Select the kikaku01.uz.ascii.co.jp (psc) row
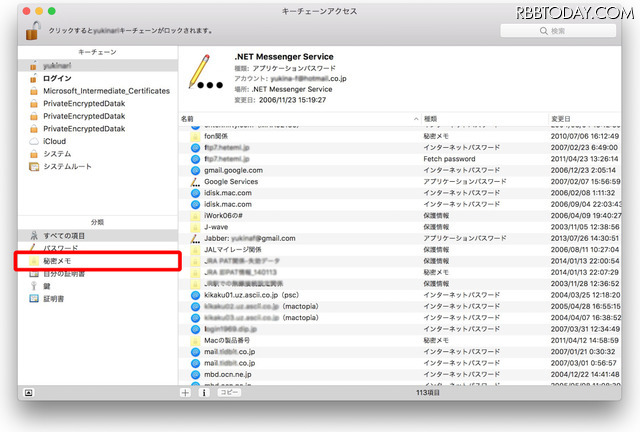Image resolution: width=640 pixels, height=432 pixels. [x=400, y=295]
